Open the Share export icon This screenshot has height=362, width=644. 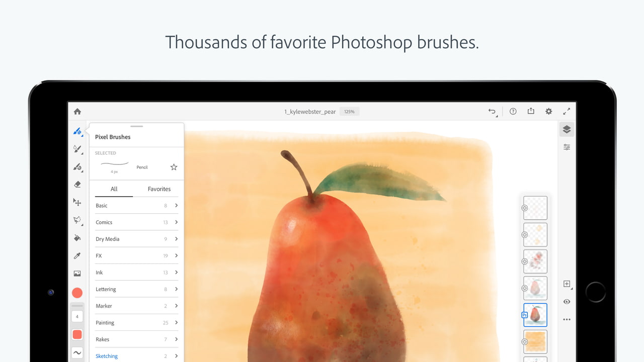(x=531, y=111)
